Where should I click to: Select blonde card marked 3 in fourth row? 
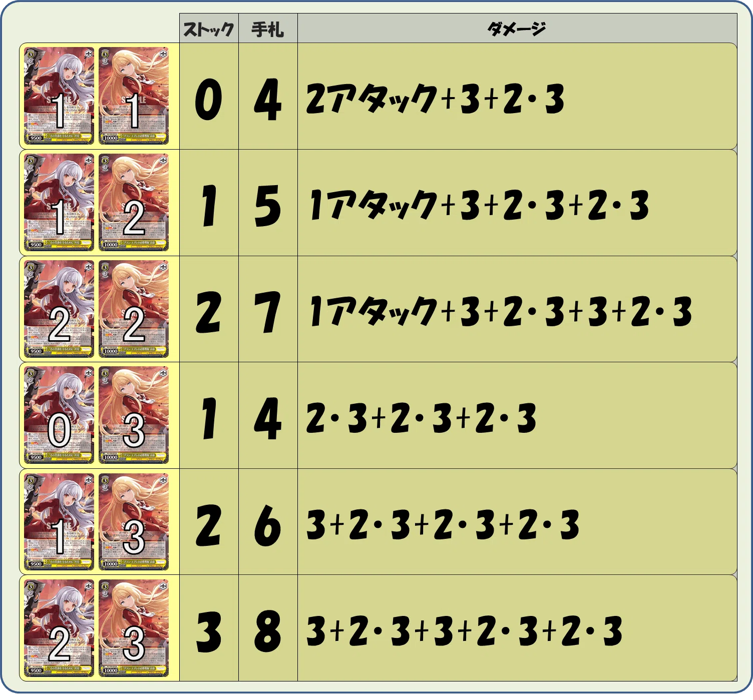point(134,415)
